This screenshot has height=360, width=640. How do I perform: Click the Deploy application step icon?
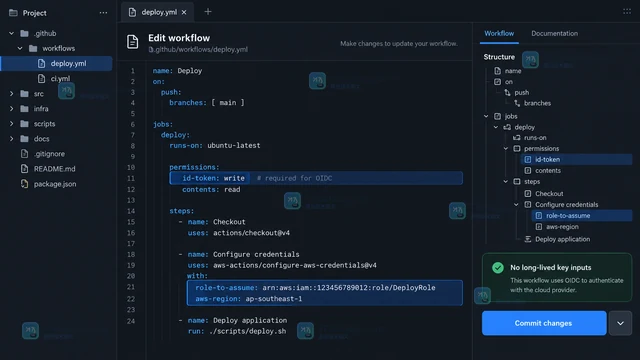point(528,239)
